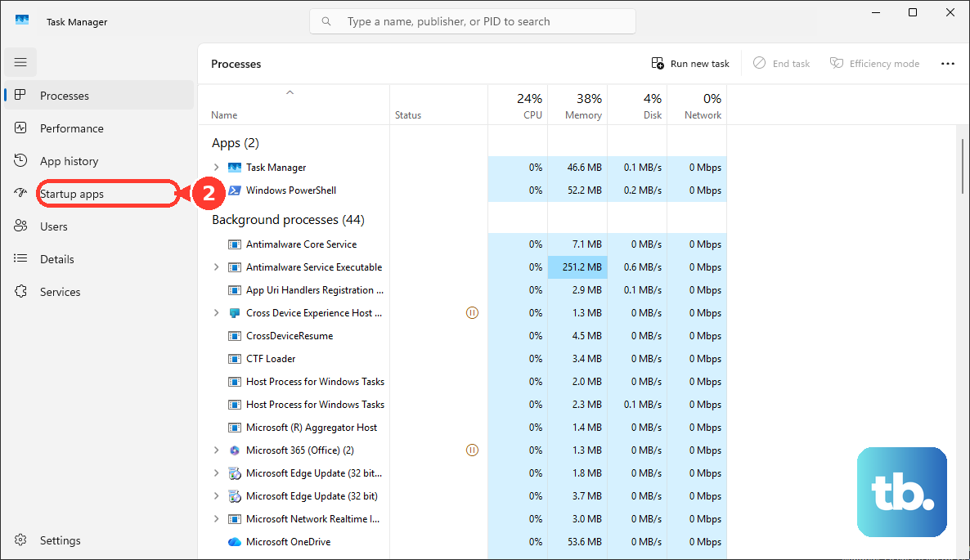
Task: Toggle sort arrow above Name column
Action: point(290,92)
